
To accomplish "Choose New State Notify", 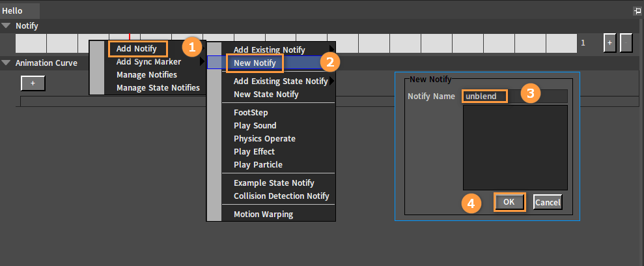I will click(x=266, y=95).
